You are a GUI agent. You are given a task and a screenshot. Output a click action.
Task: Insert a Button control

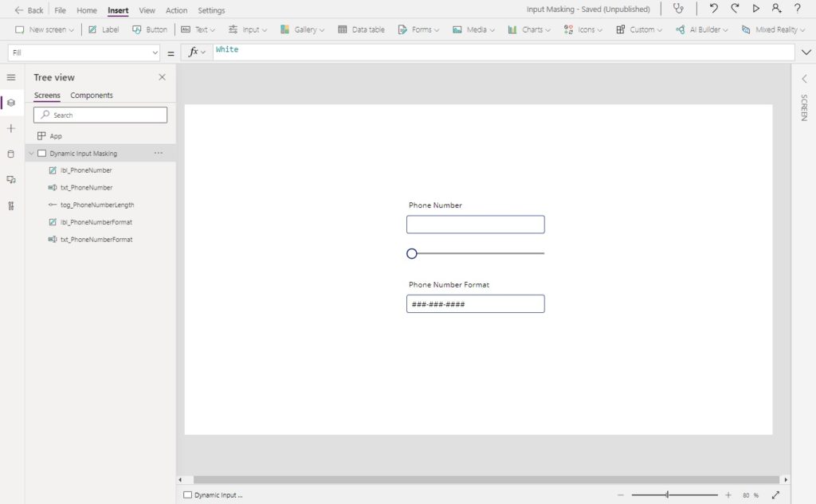pos(150,29)
